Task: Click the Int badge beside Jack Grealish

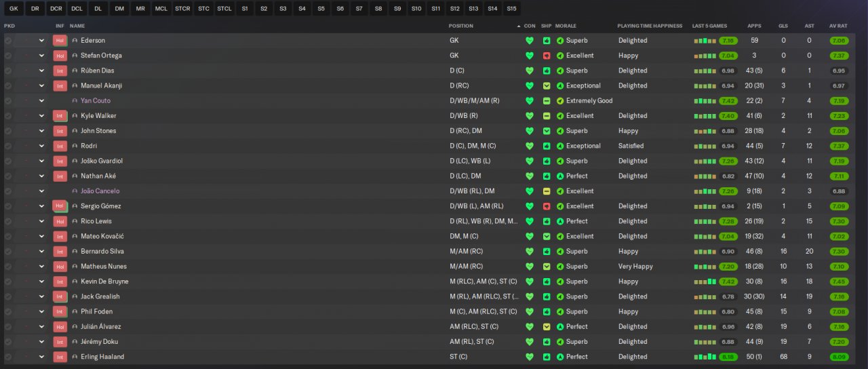Action: coord(60,296)
